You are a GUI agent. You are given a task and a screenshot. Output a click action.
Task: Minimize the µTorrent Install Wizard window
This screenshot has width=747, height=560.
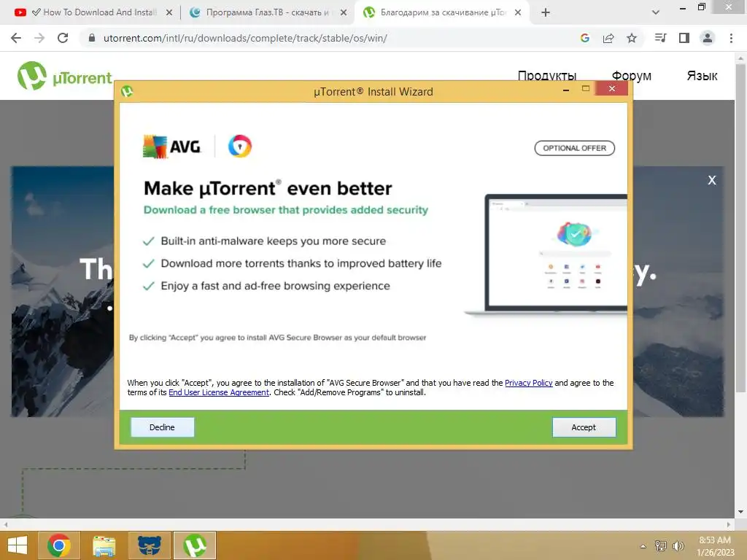[x=566, y=90]
